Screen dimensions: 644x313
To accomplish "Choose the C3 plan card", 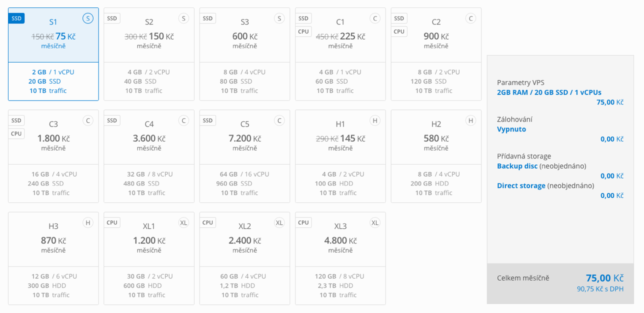I will (x=53, y=156).
